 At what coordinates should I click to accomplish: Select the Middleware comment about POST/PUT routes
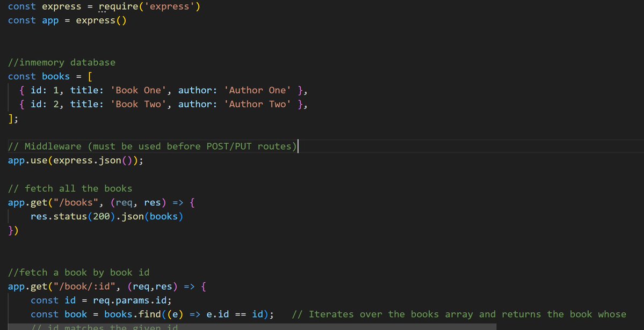pos(150,146)
